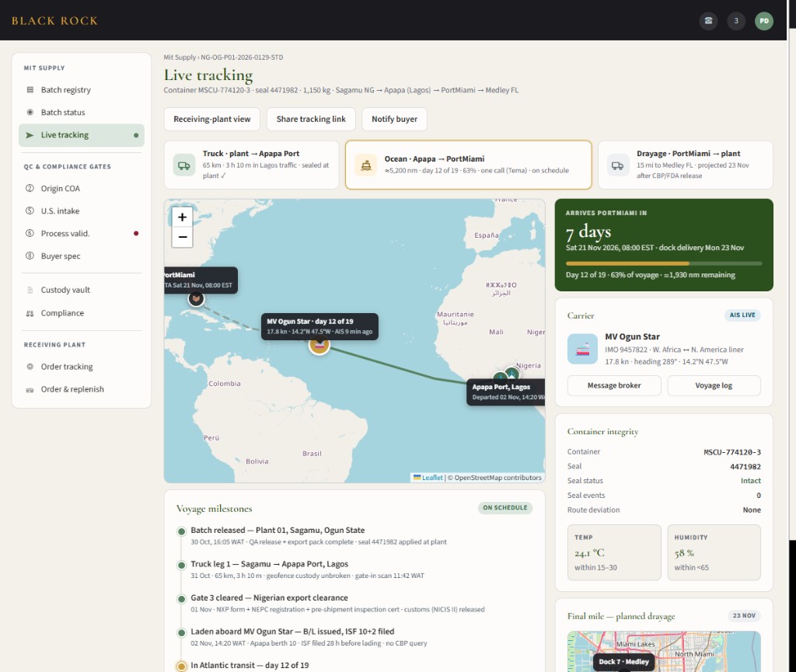Click the TEMP 24.1 °C card
This screenshot has height=672, width=796.
pyautogui.click(x=614, y=552)
